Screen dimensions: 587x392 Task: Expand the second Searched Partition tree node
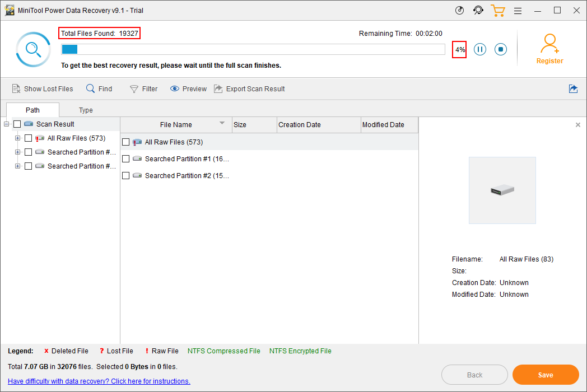(x=17, y=166)
